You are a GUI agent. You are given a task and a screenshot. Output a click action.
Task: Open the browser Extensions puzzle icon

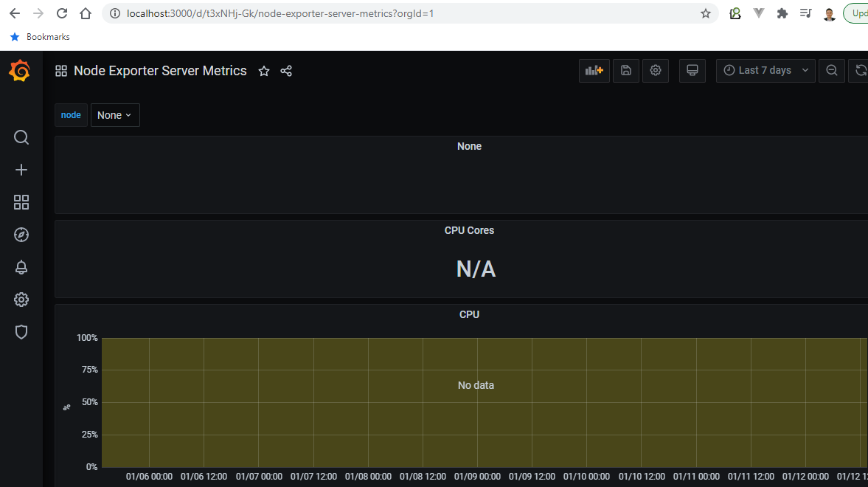pyautogui.click(x=782, y=13)
